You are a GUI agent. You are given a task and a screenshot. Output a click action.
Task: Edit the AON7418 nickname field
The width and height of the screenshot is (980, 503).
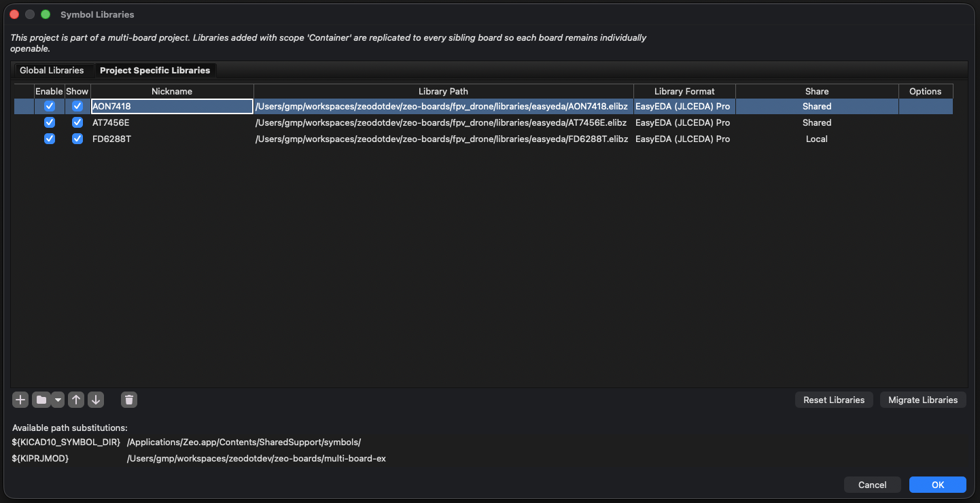point(172,106)
